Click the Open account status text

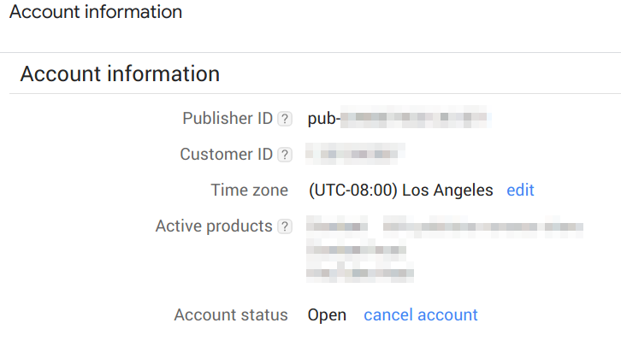pos(327,315)
